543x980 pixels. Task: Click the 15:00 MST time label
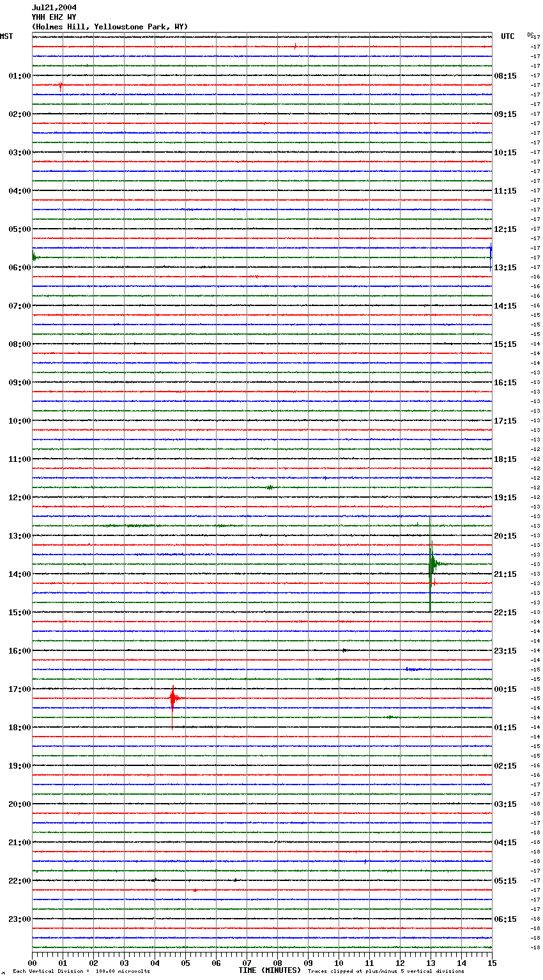[x=20, y=613]
